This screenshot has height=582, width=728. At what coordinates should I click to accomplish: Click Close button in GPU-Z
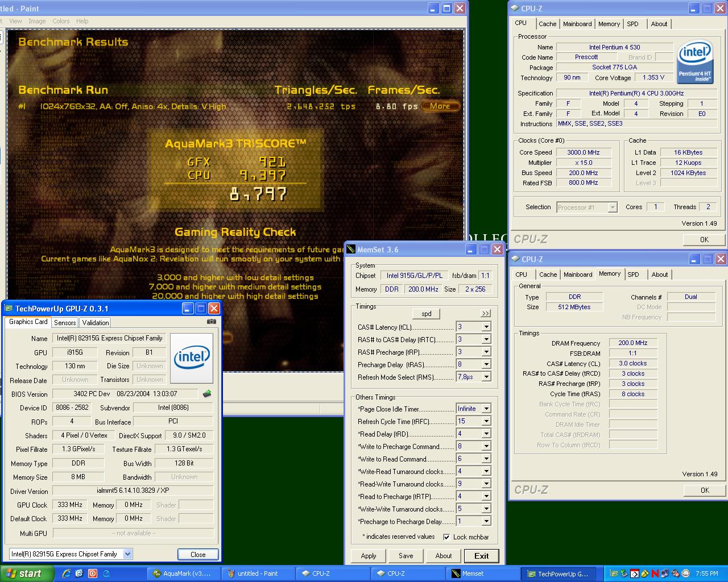tap(198, 554)
